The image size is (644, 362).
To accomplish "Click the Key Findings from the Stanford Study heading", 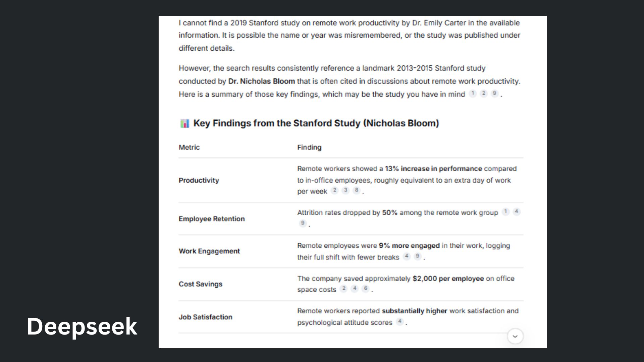I will [x=316, y=123].
